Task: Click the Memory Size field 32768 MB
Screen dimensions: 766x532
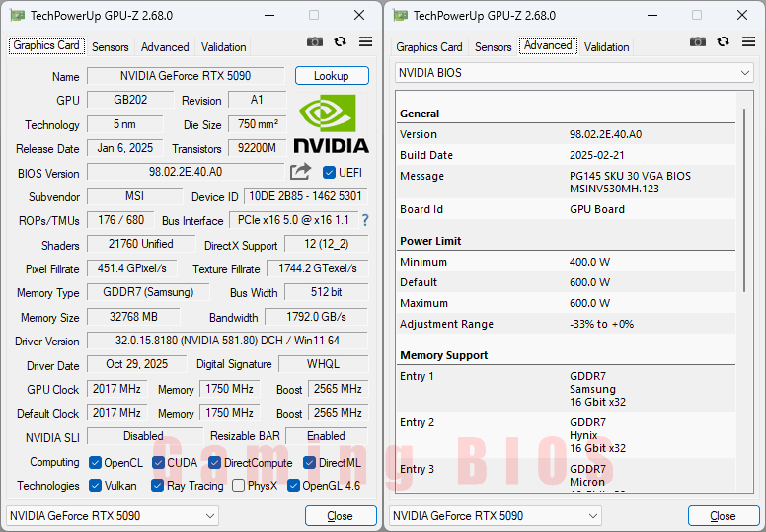Action: (133, 317)
